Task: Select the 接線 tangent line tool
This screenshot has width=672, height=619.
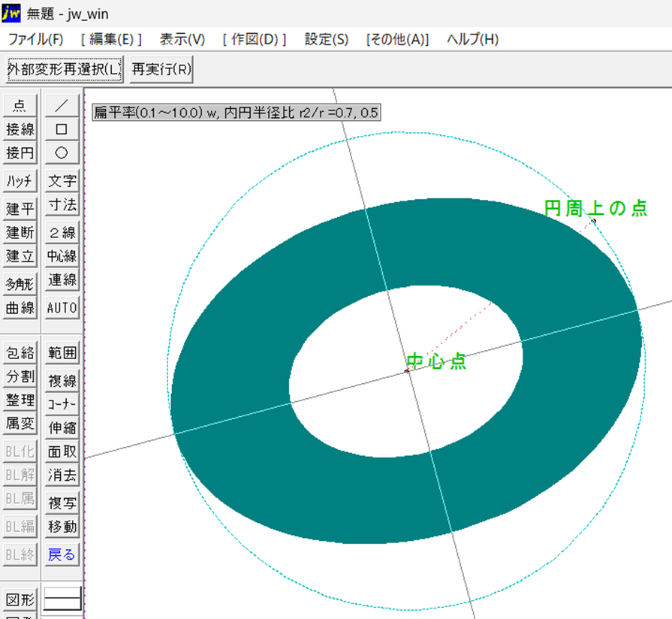Action: [19, 129]
